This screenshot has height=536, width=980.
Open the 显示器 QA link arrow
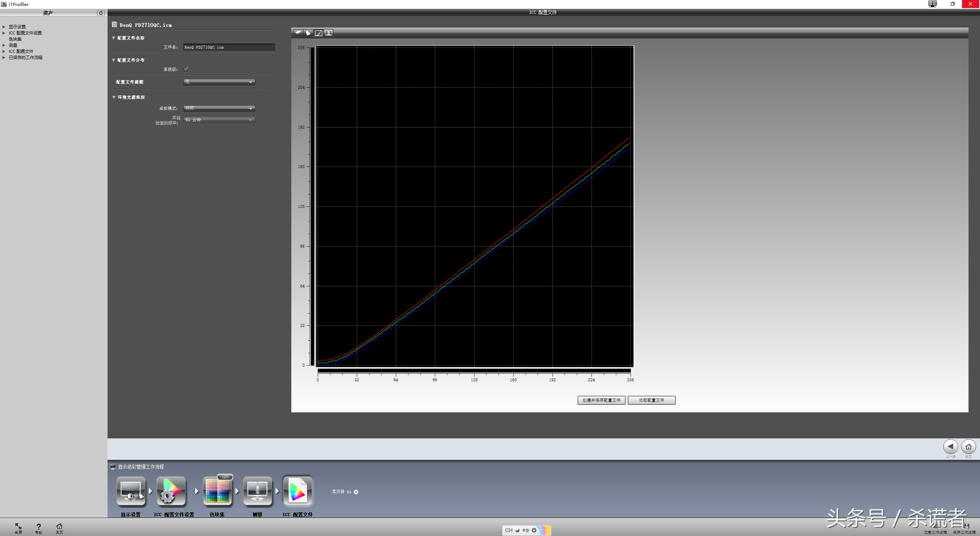pos(356,492)
